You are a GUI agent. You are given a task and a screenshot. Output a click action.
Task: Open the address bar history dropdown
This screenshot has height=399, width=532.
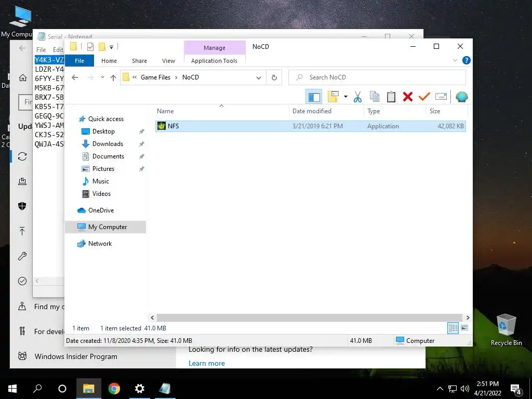259,78
